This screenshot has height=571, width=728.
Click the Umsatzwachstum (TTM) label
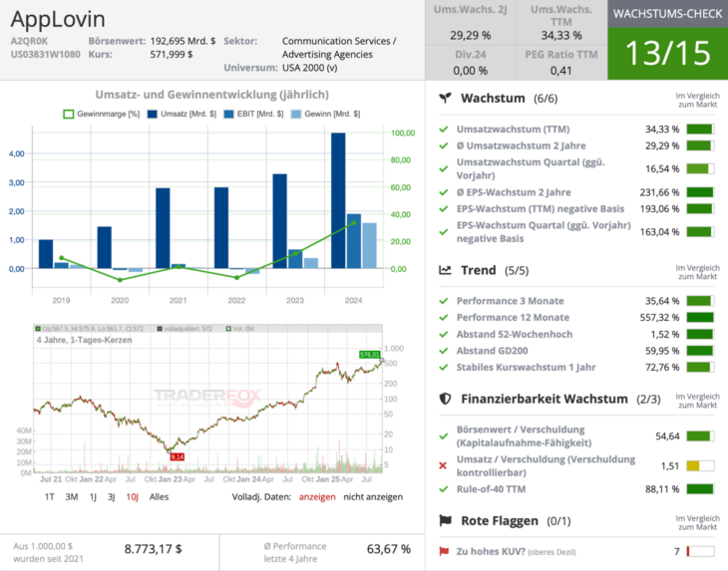[x=513, y=129]
